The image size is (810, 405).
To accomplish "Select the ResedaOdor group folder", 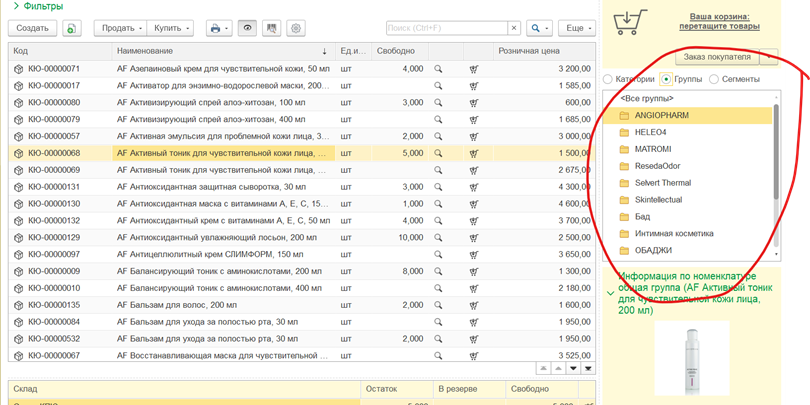I will coord(688,166).
